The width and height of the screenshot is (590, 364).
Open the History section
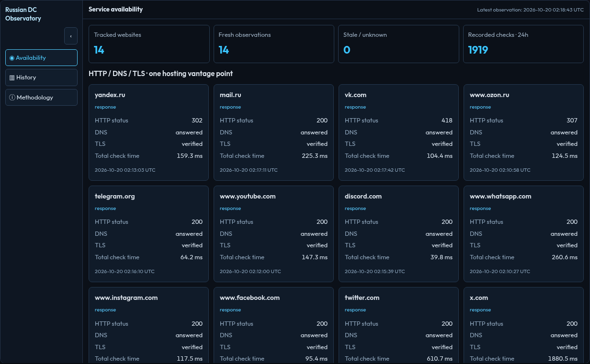(x=41, y=77)
